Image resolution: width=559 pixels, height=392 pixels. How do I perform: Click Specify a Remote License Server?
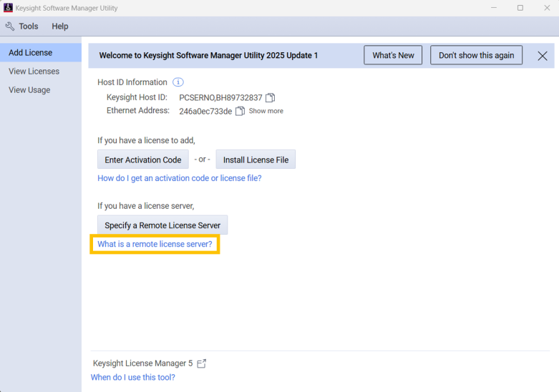coord(162,225)
